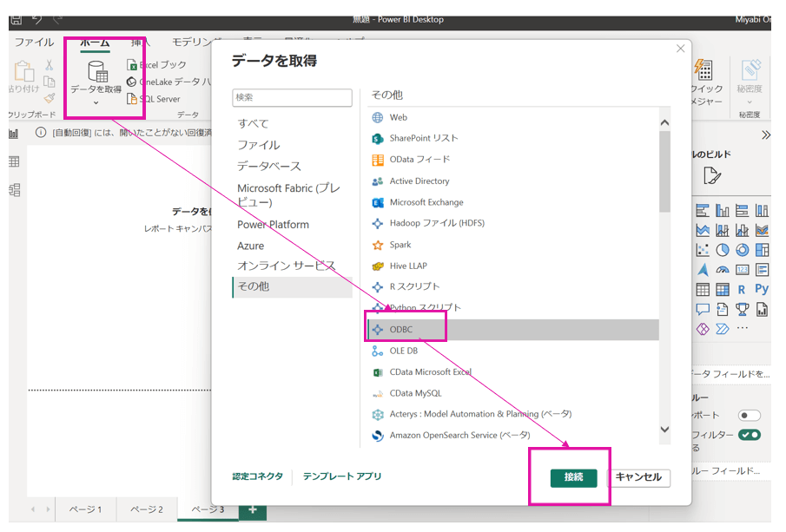Click the Copy icon in clipboard group

point(50,82)
